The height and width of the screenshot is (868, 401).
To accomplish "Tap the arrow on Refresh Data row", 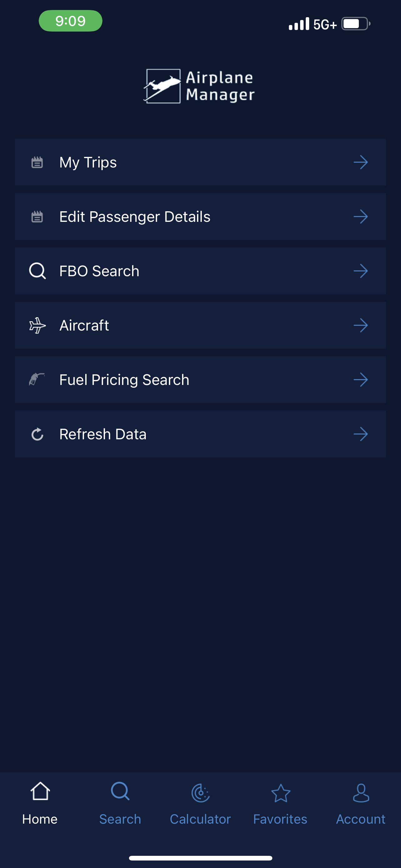I will [x=361, y=434].
